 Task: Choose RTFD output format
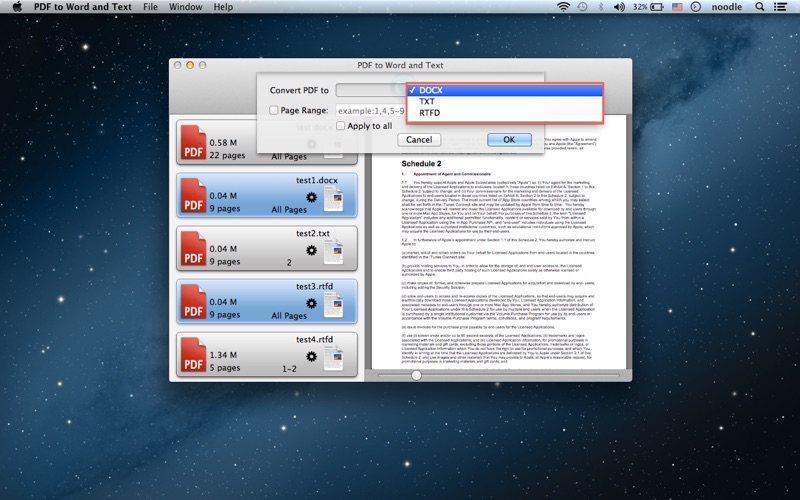pyautogui.click(x=505, y=113)
